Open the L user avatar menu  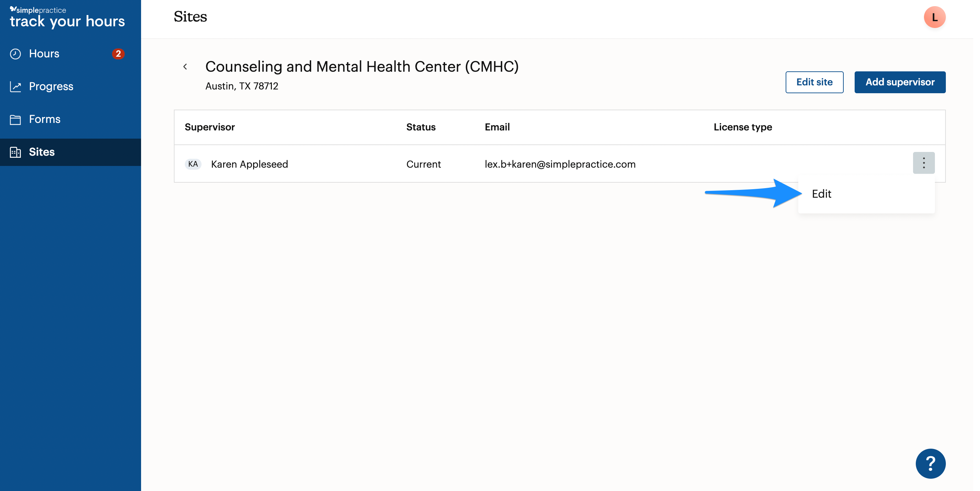(x=935, y=17)
